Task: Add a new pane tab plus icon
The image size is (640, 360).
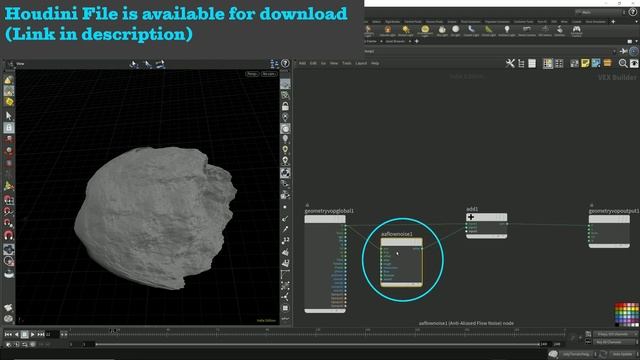Action: point(416,41)
